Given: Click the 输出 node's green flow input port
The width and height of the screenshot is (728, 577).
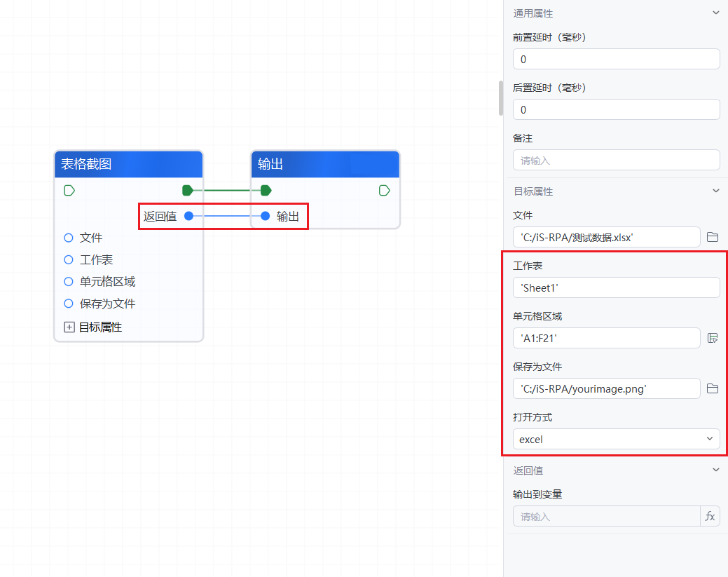Looking at the screenshot, I should 266,190.
